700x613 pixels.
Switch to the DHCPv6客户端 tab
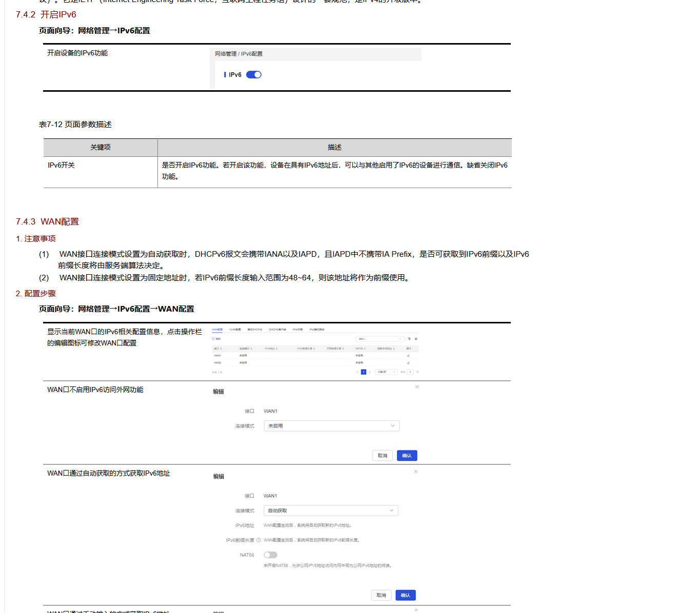[277, 330]
